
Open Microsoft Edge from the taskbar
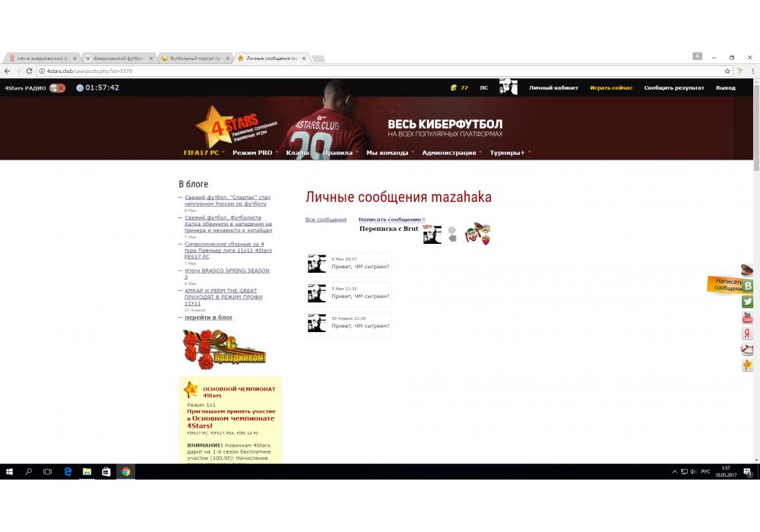point(68,471)
